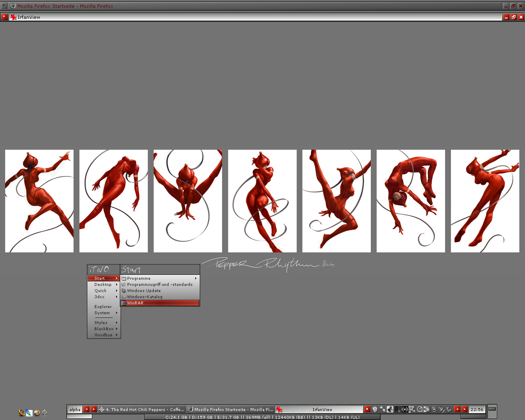
Task: Select the seventh dancer panel
Action: tap(485, 201)
